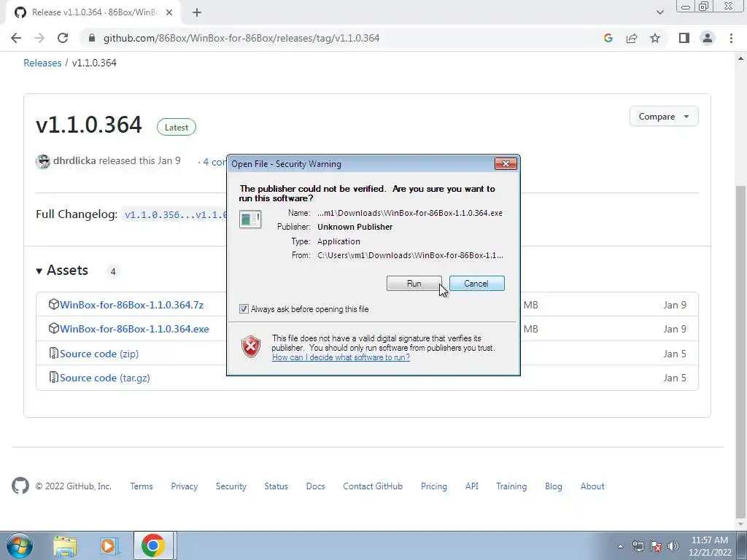Open the v1.1.0.356 changelog comparison link

(175, 215)
